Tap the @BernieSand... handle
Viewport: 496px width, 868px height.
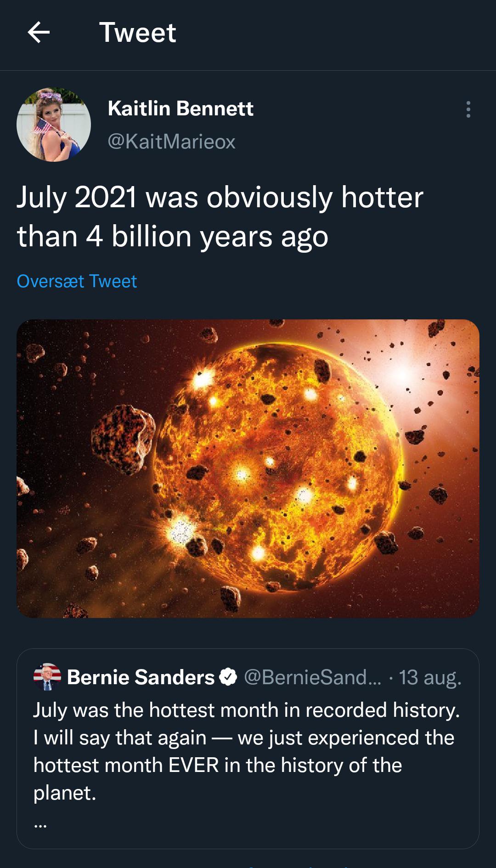click(312, 677)
